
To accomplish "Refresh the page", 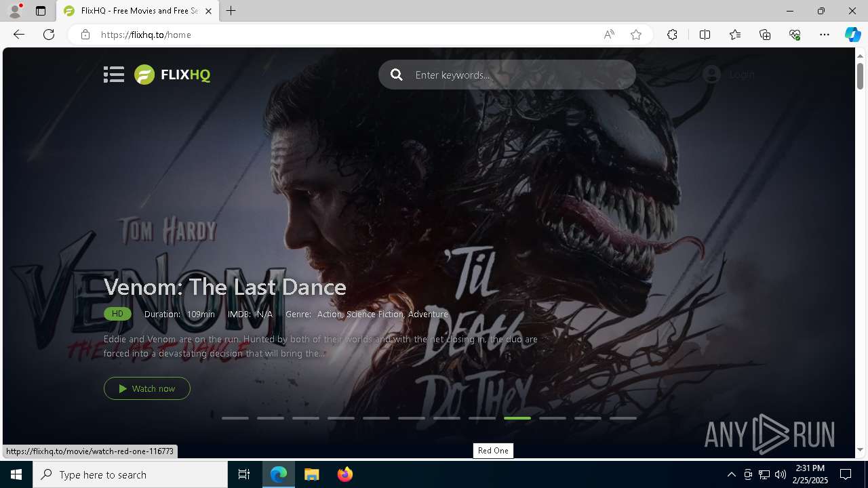I will point(49,35).
